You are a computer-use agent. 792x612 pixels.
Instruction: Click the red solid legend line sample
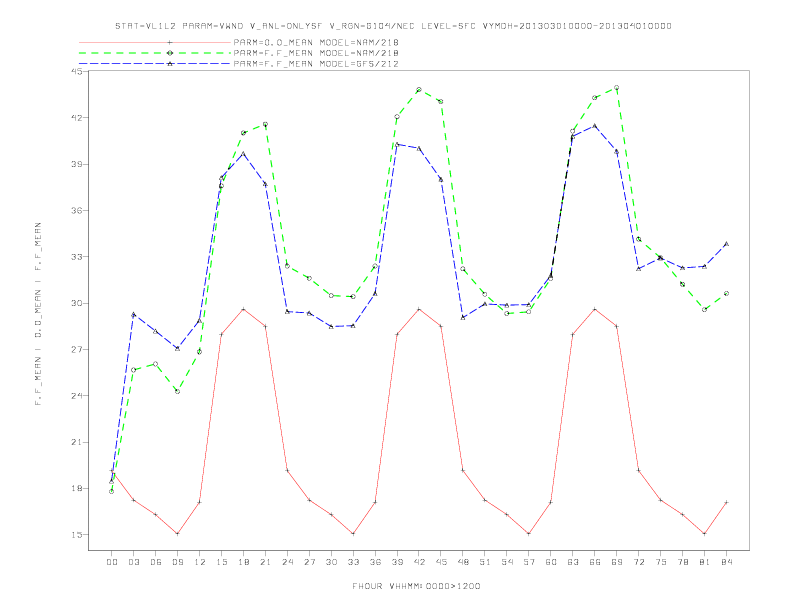pos(155,42)
